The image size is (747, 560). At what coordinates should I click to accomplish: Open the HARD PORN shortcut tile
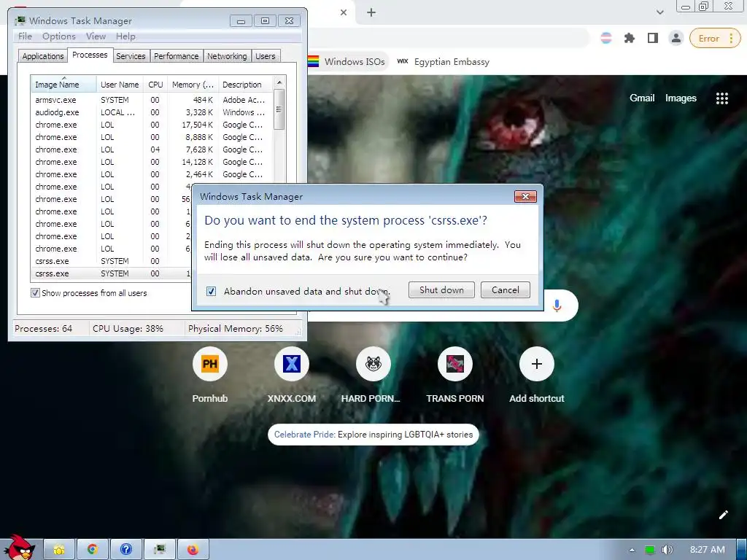tap(373, 376)
